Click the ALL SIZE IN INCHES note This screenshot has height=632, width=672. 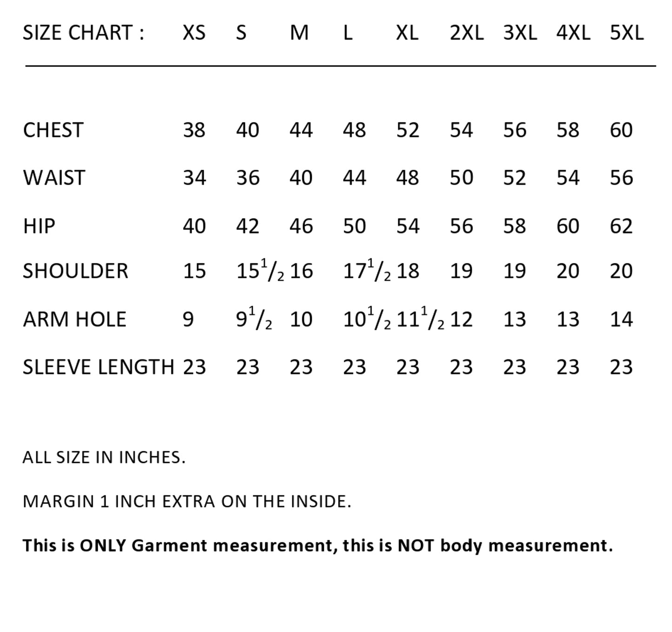(x=104, y=457)
